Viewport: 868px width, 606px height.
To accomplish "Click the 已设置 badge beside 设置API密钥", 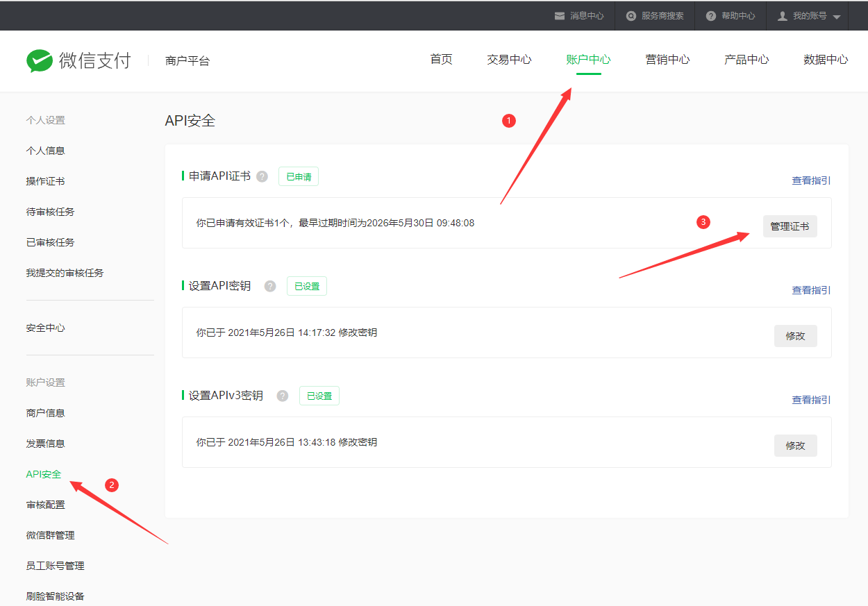I will click(x=307, y=286).
